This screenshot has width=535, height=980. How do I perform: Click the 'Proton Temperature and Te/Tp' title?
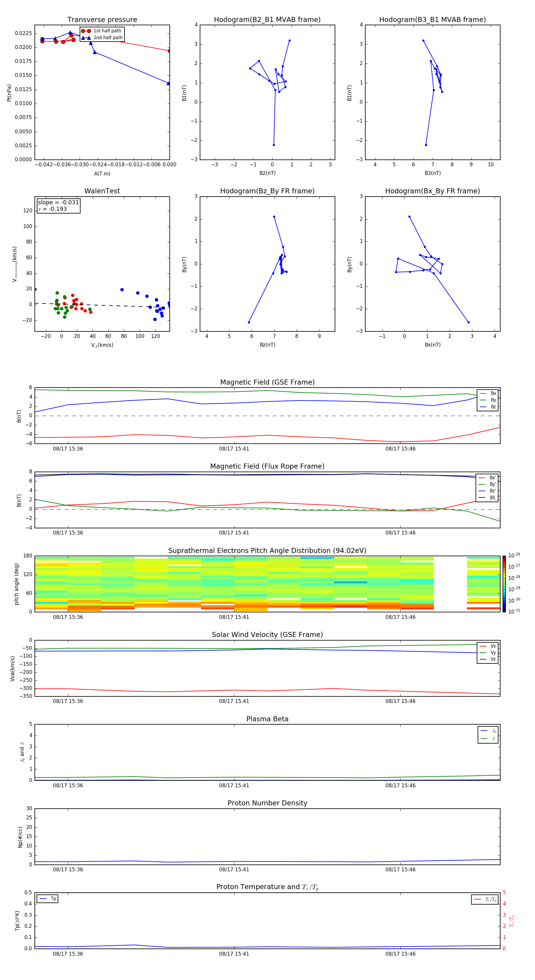tap(267, 887)
